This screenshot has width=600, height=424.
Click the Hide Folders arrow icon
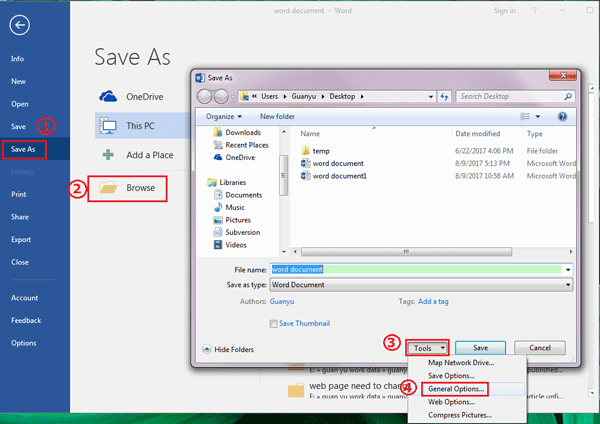click(207, 349)
